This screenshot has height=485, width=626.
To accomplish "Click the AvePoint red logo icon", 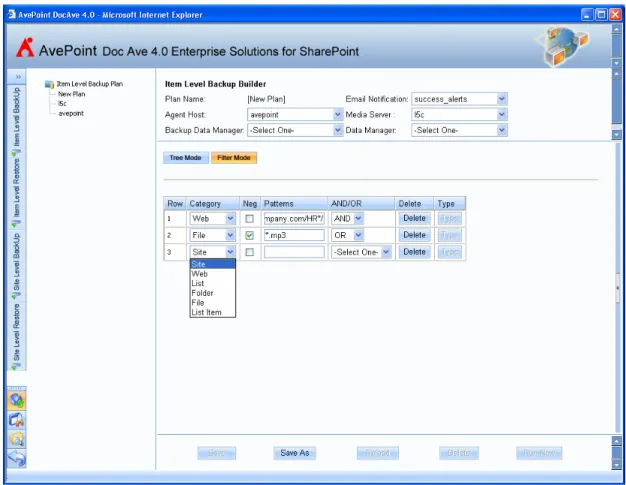I will (25, 48).
